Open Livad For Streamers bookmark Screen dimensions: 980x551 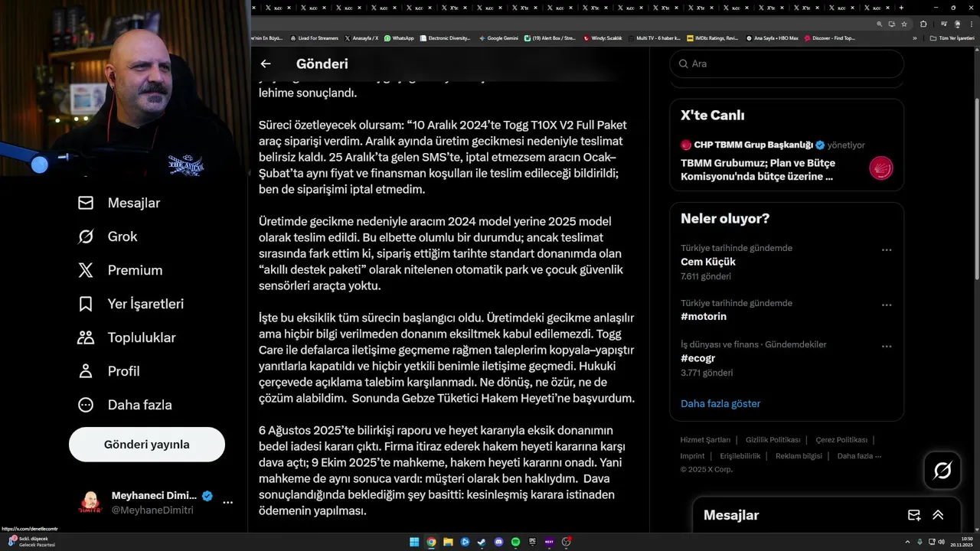pos(313,37)
